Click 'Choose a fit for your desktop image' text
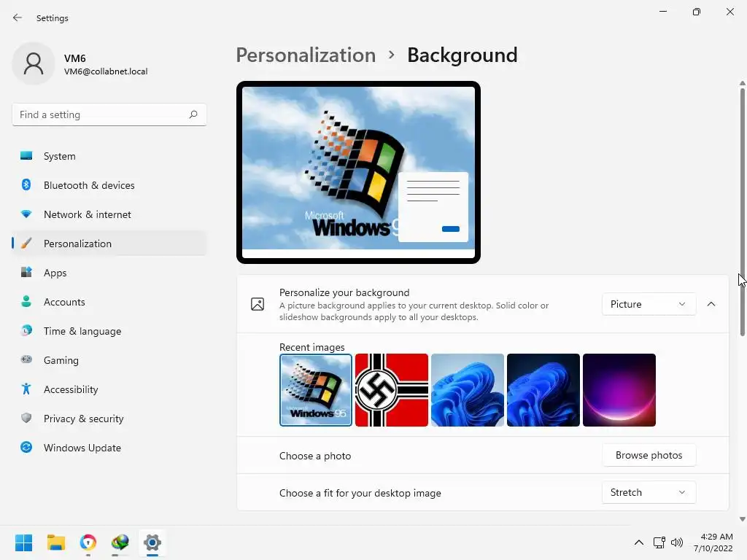The width and height of the screenshot is (747, 560). [360, 493]
